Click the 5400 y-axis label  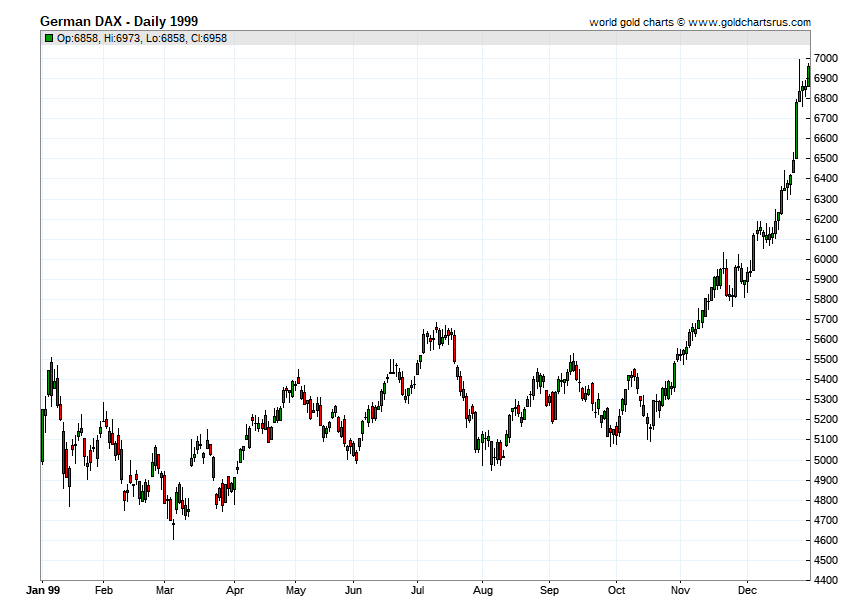[826, 380]
